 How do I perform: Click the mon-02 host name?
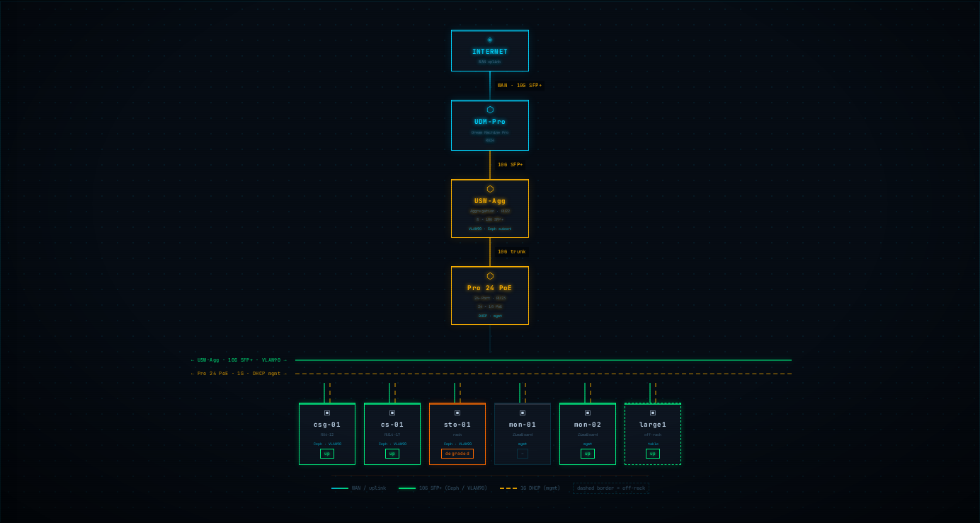(588, 425)
